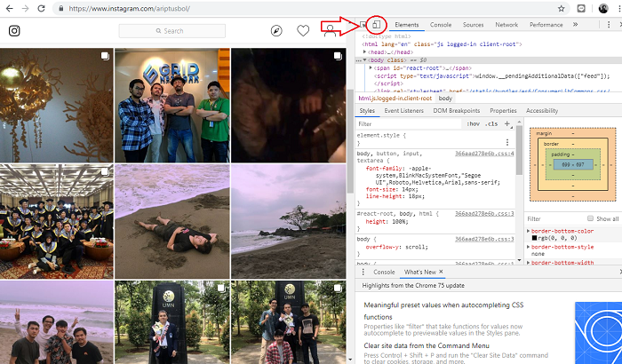The width and height of the screenshot is (622, 364).
Task: Expand border-bottom-width computed property
Action: pyautogui.click(x=529, y=263)
